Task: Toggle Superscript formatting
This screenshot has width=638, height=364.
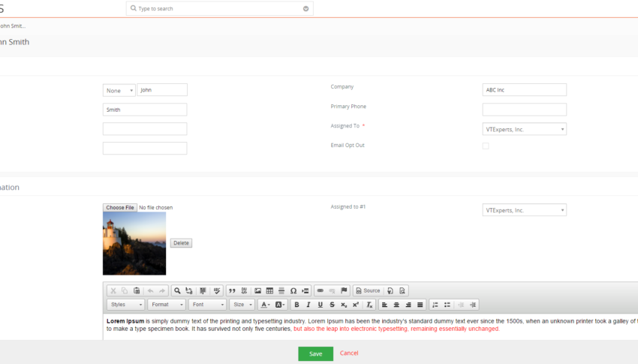Action: click(x=356, y=305)
